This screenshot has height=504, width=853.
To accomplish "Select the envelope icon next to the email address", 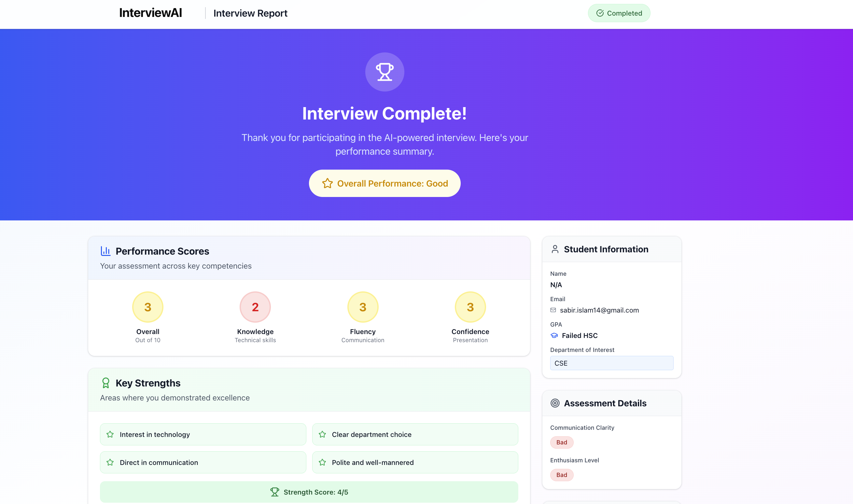I will 553,310.
